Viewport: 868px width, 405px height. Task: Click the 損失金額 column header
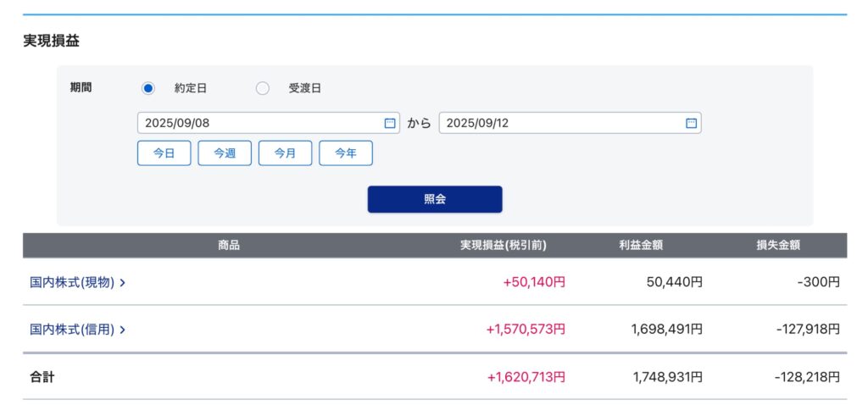[778, 246]
